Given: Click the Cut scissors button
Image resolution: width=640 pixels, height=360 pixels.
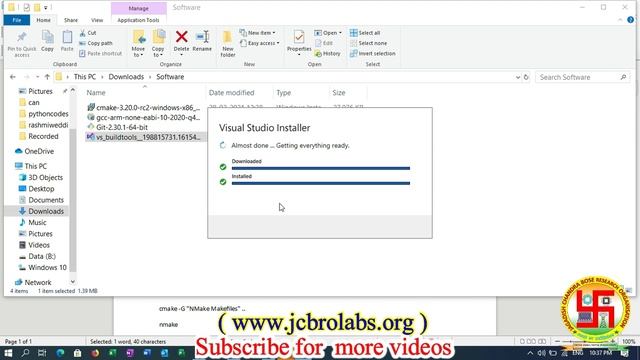Looking at the screenshot, I should [x=88, y=33].
